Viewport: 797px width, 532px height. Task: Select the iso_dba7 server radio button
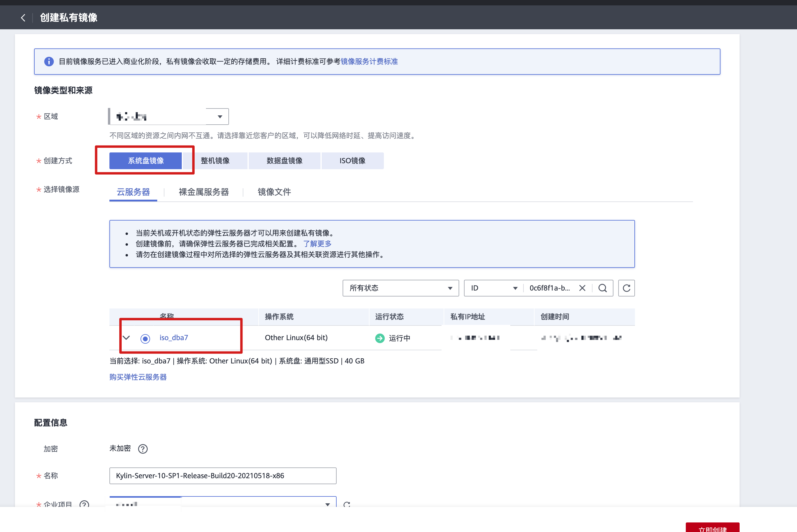pos(145,338)
